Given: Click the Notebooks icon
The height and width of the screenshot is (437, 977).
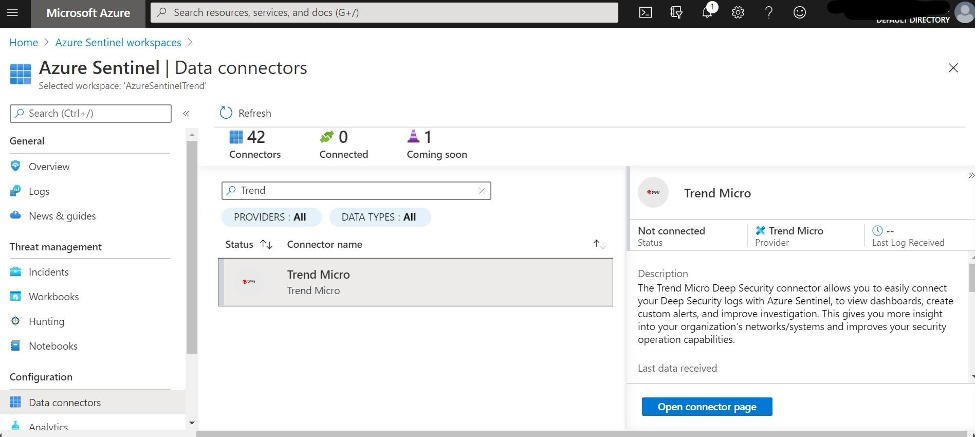Looking at the screenshot, I should point(16,346).
